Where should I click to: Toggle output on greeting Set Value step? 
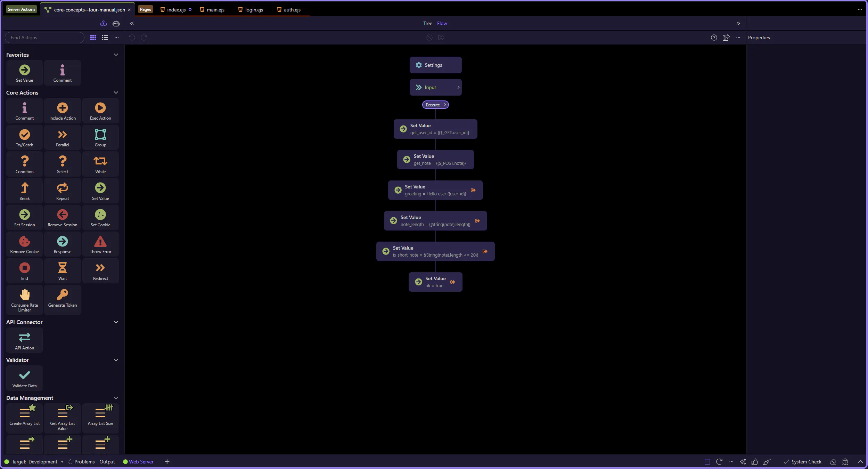pos(473,190)
